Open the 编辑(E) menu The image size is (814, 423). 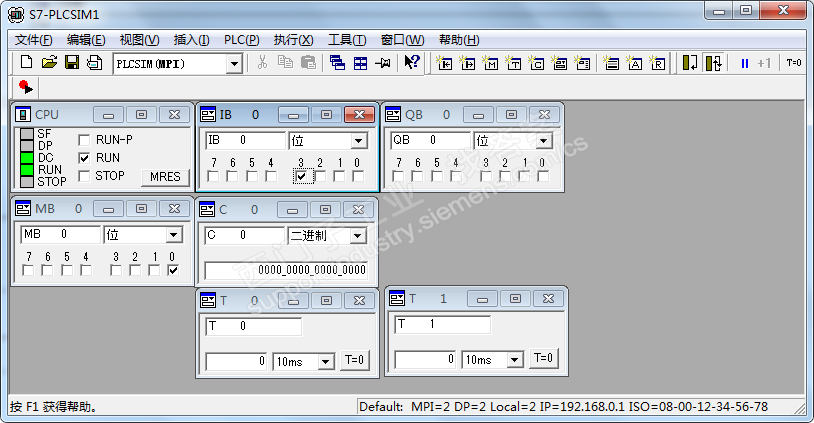(x=86, y=40)
